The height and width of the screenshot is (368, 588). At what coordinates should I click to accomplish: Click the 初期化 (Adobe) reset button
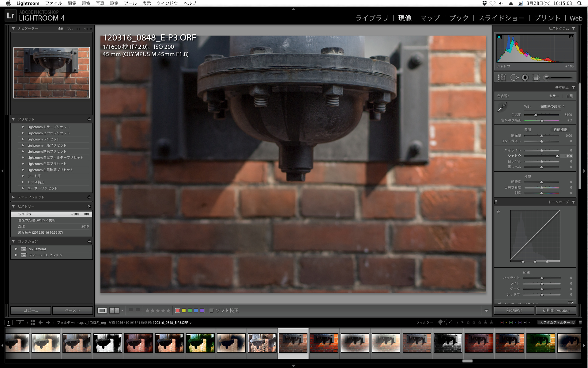[x=556, y=311]
